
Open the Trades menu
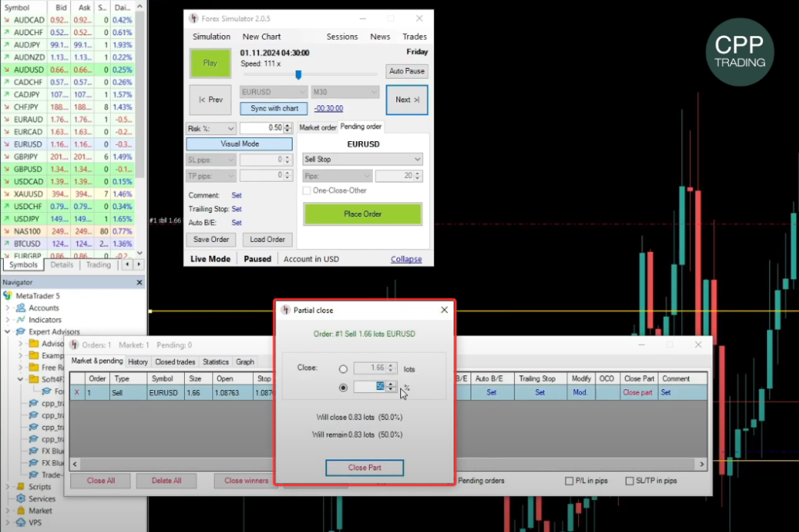click(414, 37)
